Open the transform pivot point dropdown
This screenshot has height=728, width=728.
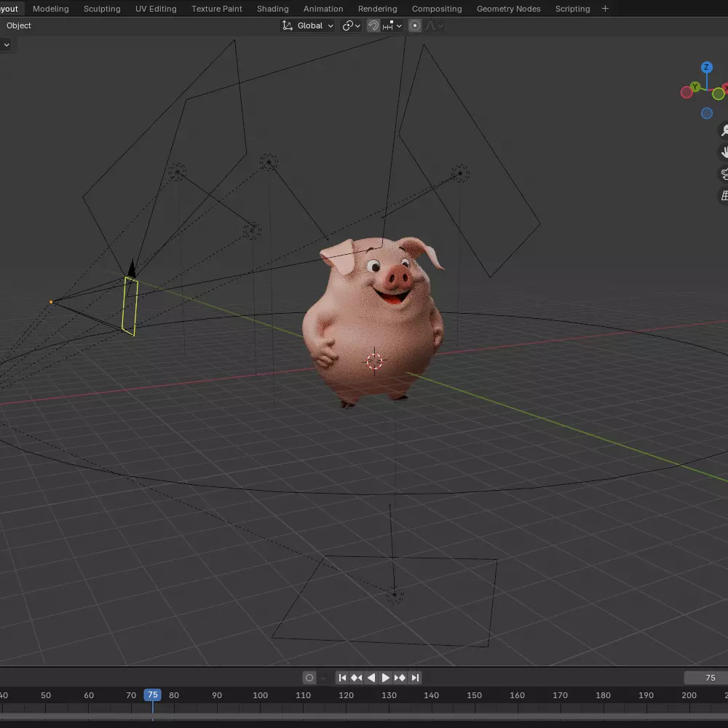coord(352,25)
